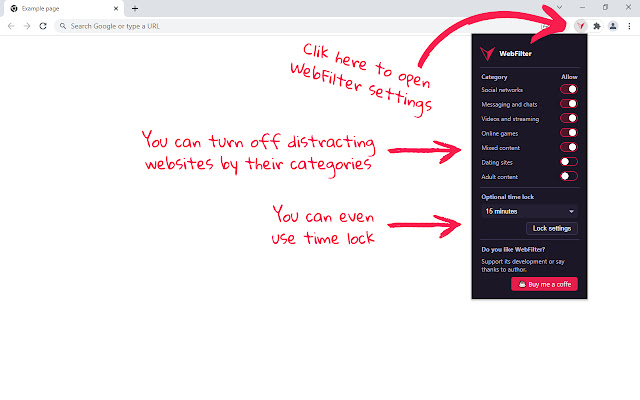Click the Mixed content label
640x400 pixels.
500,148
